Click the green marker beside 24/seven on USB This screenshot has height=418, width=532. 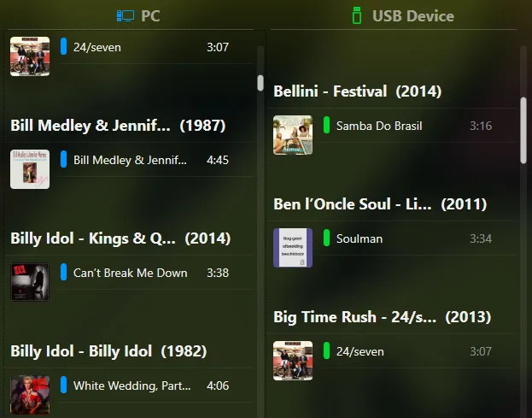pos(326,350)
